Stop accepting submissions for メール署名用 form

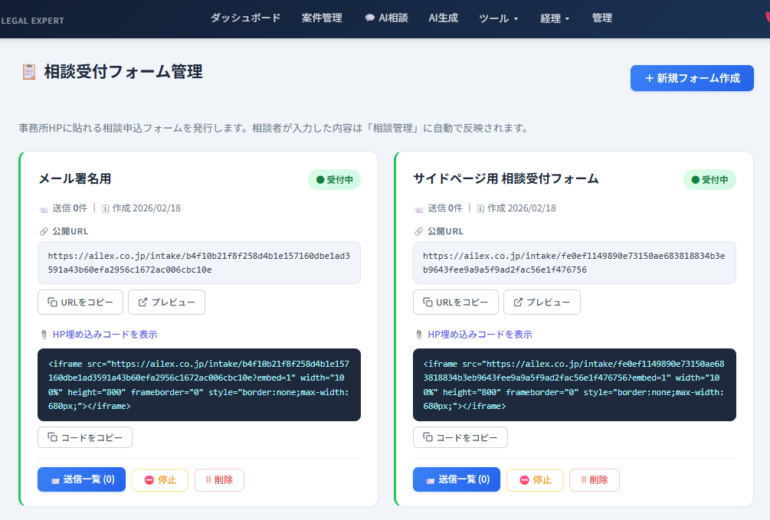click(x=160, y=480)
